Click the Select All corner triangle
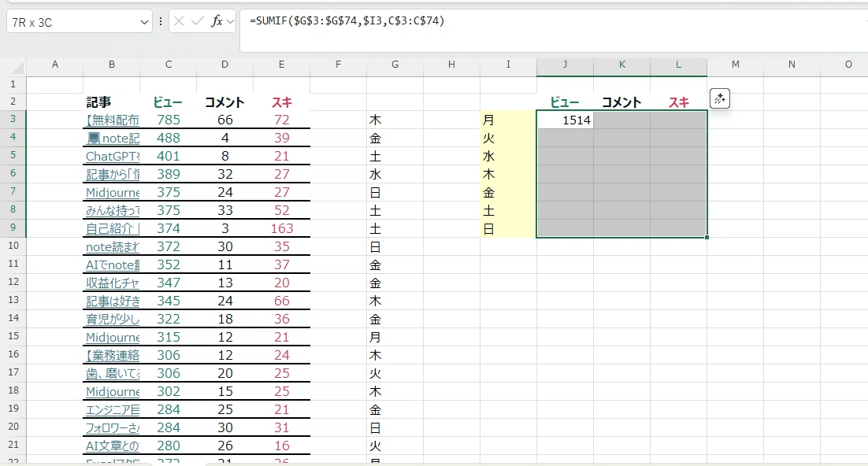Image resolution: width=868 pixels, height=466 pixels. [18, 68]
